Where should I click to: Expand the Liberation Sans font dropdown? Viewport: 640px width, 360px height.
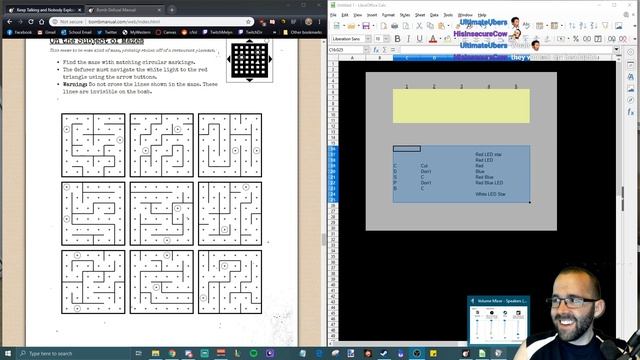tap(368, 39)
